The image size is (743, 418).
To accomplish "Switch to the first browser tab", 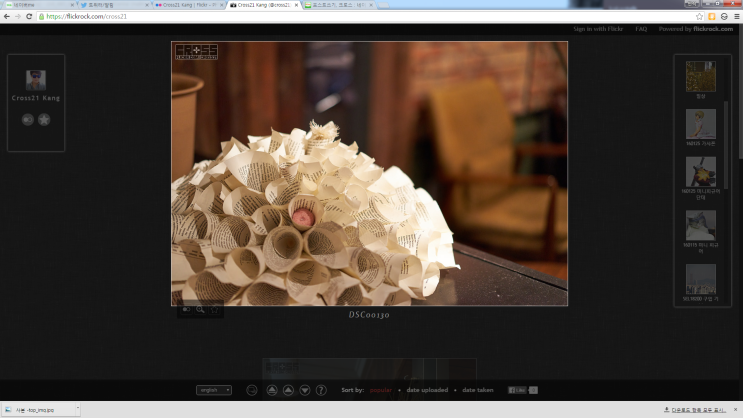I will tap(38, 5).
